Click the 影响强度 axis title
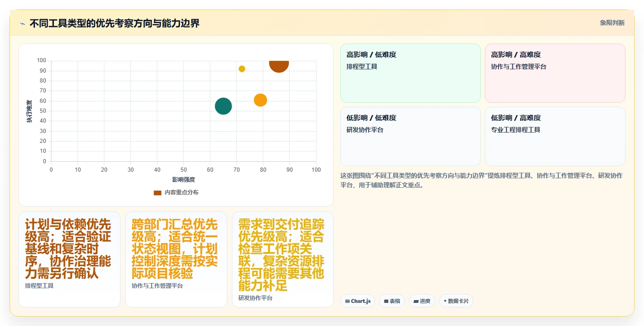 [x=184, y=180]
